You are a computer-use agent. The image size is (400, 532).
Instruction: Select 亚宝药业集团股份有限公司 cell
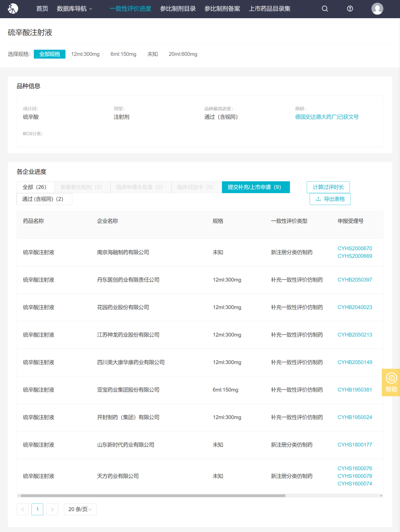[128, 390]
